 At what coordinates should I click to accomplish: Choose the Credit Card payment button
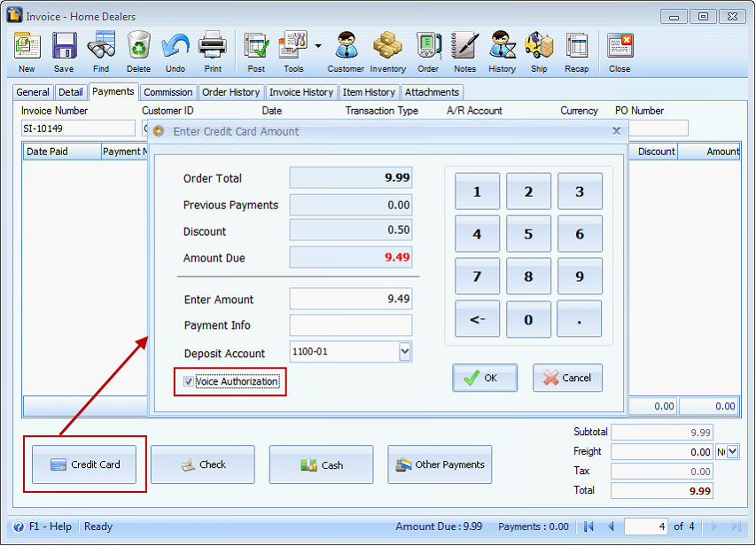[x=84, y=464]
